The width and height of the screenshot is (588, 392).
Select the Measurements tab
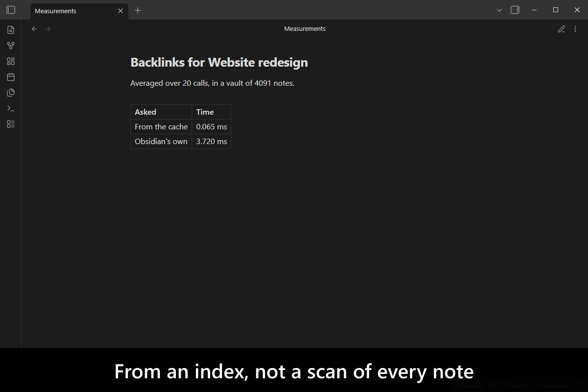[79, 11]
